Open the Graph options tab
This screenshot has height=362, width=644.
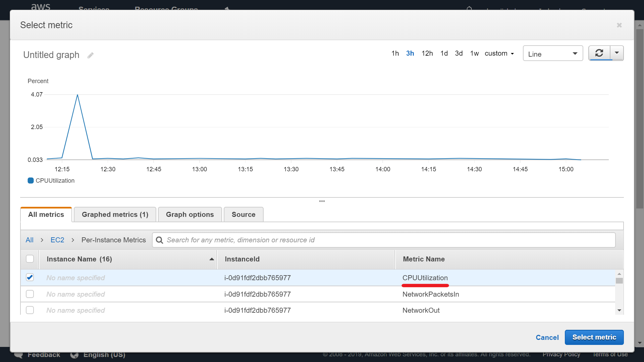190,215
